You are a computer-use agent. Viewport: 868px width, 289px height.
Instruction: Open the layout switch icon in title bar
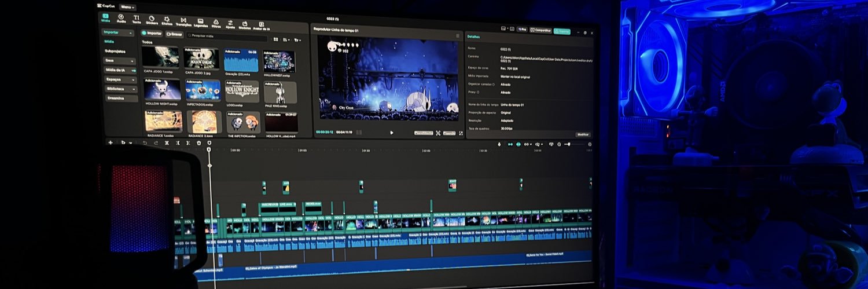pos(505,28)
